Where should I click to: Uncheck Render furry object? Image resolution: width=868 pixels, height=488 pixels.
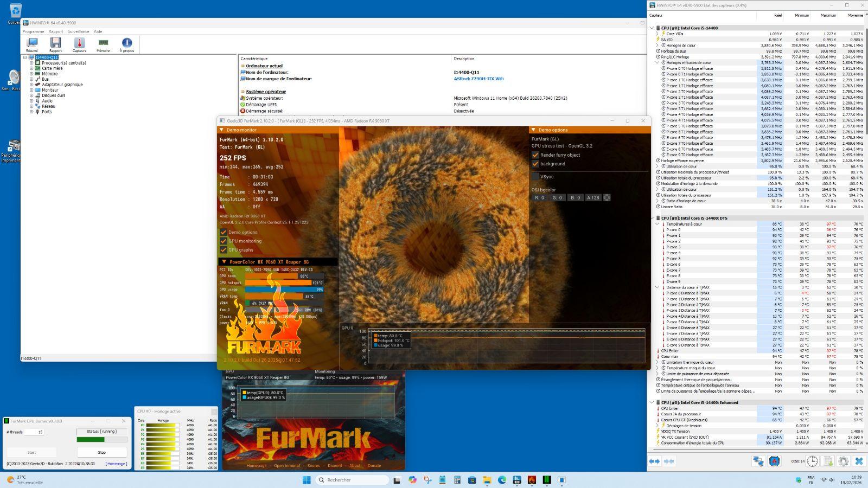pyautogui.click(x=535, y=155)
